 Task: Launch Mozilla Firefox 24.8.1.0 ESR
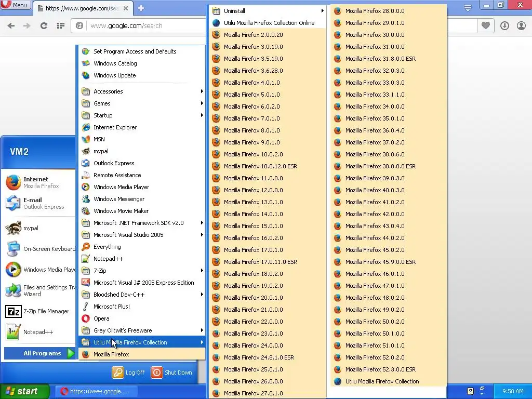pos(268,357)
